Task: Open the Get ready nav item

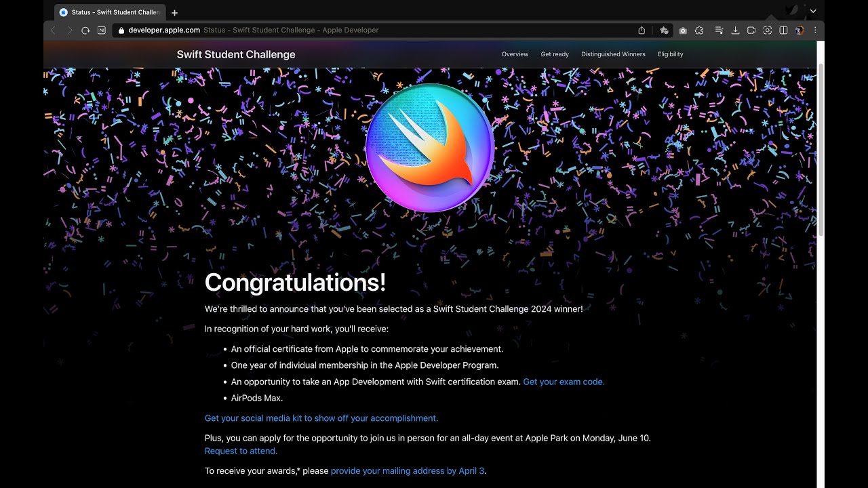Action: pyautogui.click(x=555, y=54)
